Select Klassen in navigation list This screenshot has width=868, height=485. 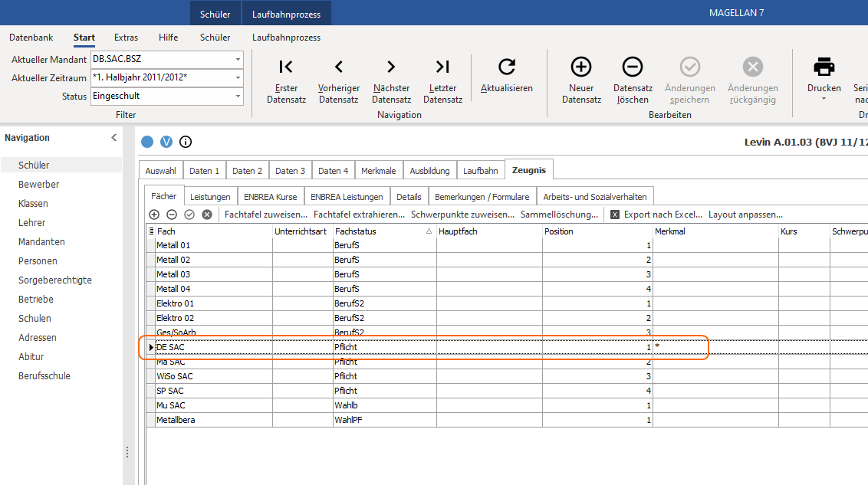[x=33, y=204]
